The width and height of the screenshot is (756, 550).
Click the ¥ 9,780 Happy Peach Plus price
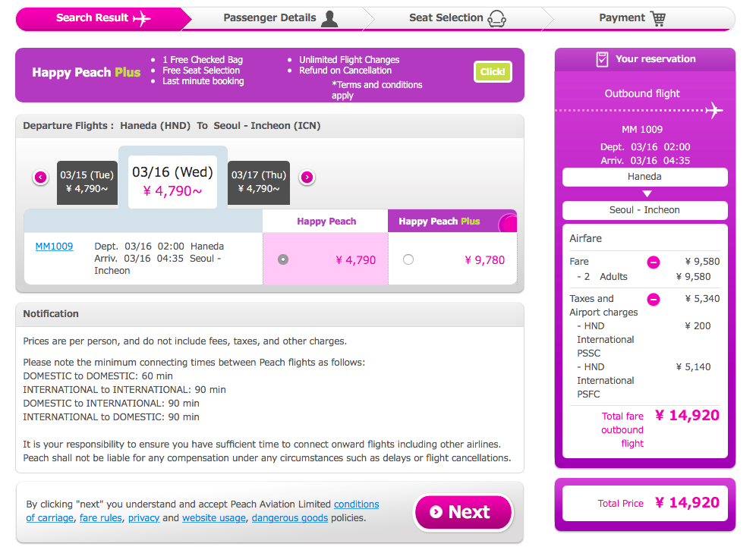point(484,259)
